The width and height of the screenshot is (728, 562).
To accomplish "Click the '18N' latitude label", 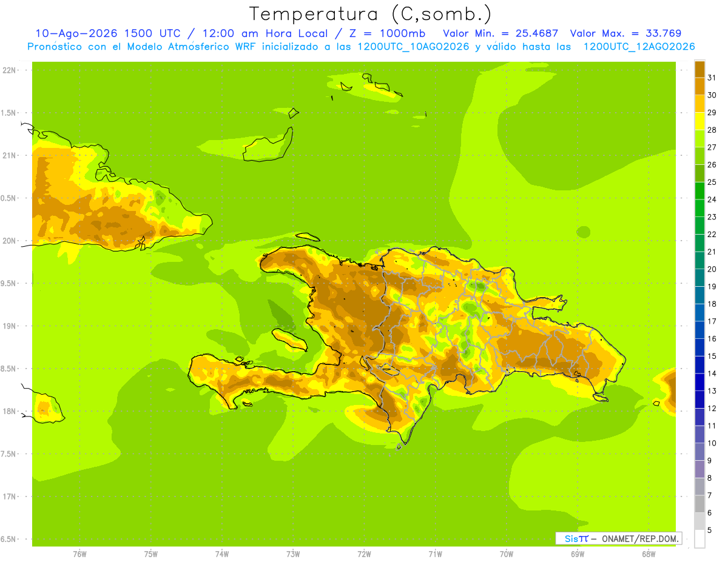I will [8, 411].
